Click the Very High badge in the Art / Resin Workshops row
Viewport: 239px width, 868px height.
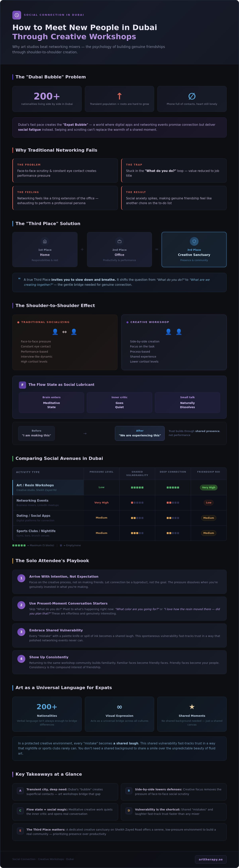209,487
